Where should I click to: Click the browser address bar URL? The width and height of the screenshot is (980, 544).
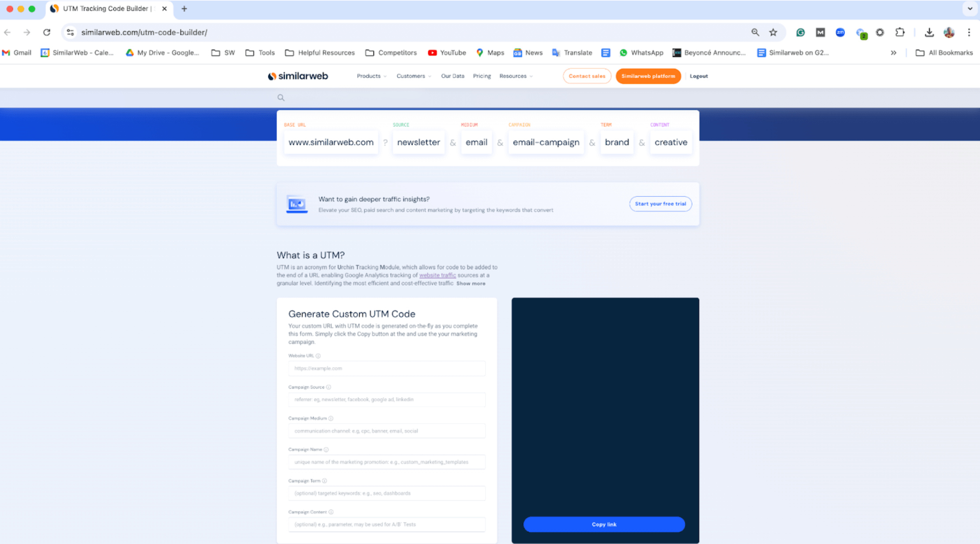coord(144,32)
